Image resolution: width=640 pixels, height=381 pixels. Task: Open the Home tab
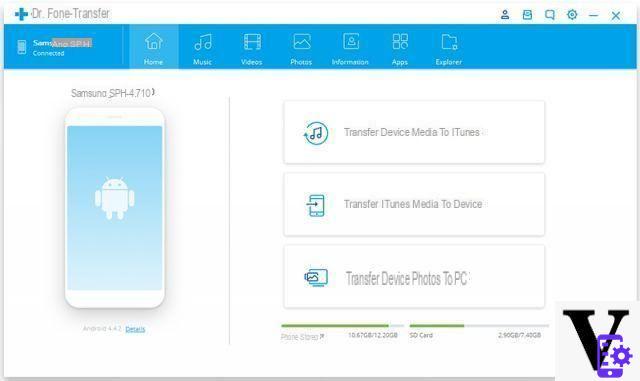tap(154, 47)
